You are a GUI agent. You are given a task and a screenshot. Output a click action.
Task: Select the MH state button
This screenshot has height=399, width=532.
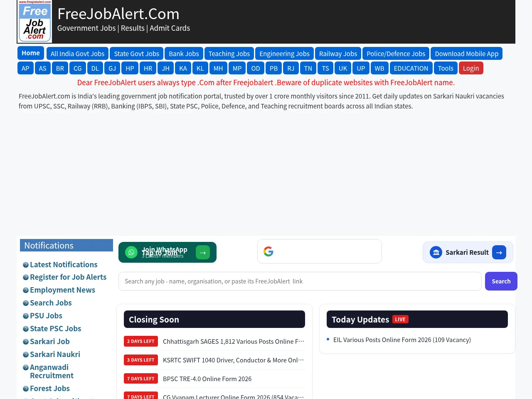click(218, 68)
